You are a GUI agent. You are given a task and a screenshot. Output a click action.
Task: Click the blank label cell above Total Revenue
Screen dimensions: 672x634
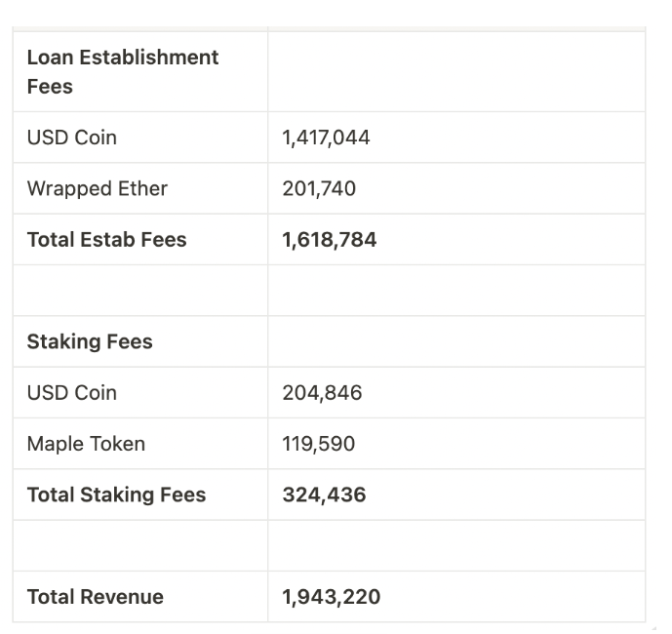pos(140,545)
